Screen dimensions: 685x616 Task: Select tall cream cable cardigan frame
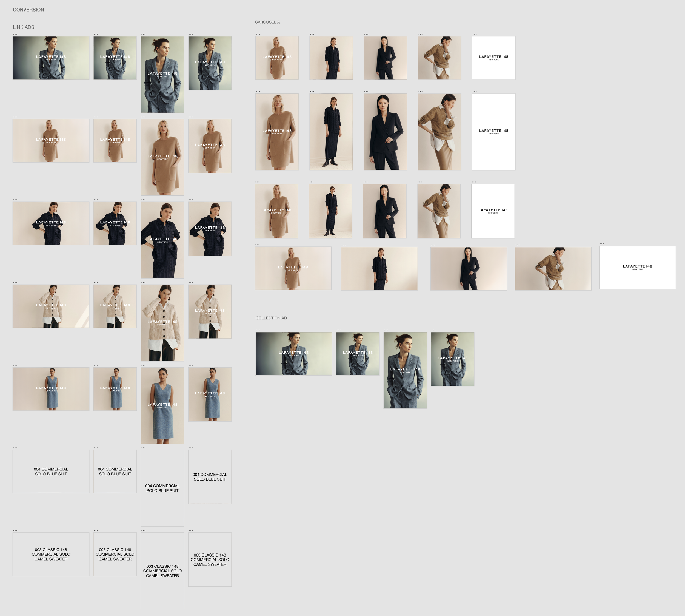162,323
